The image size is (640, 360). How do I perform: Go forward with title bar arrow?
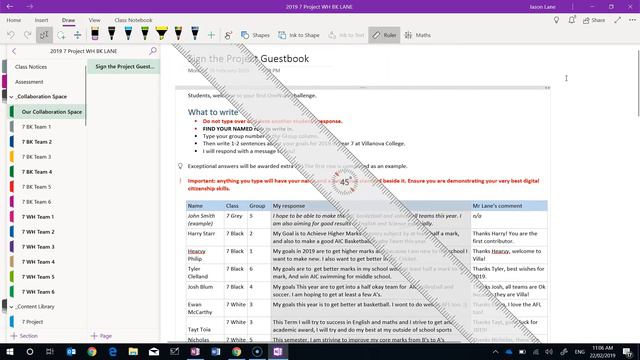[30, 7]
